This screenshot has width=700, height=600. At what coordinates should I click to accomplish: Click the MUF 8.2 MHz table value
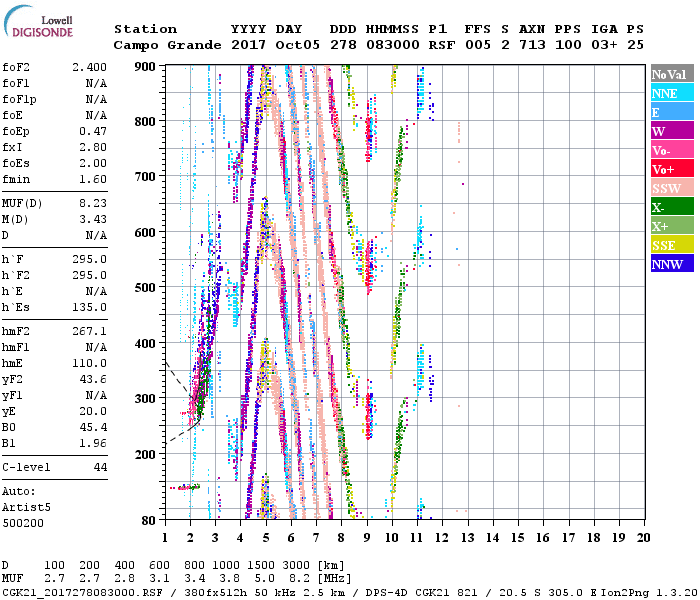pos(300,579)
